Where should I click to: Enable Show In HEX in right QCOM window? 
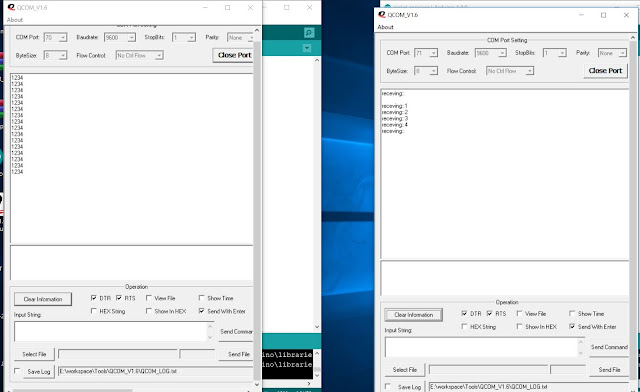519,327
